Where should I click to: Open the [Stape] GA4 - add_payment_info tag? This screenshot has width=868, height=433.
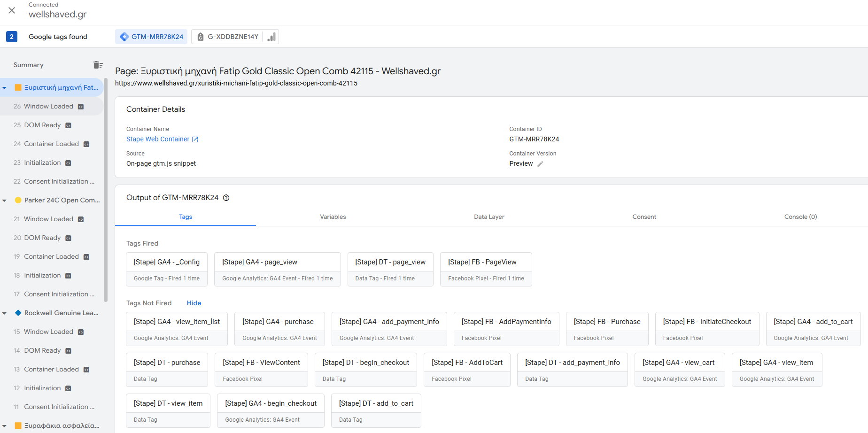tap(389, 329)
